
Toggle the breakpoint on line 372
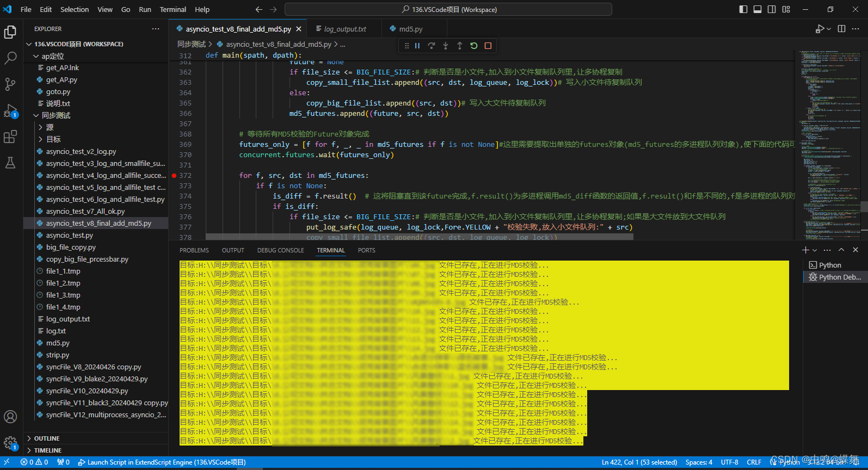(174, 176)
